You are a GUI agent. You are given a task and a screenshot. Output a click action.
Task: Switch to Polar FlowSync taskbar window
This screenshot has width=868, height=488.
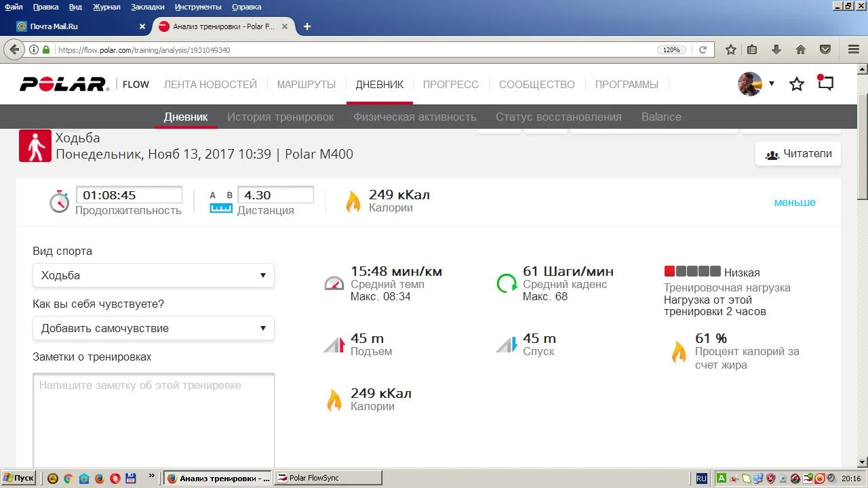(x=330, y=478)
